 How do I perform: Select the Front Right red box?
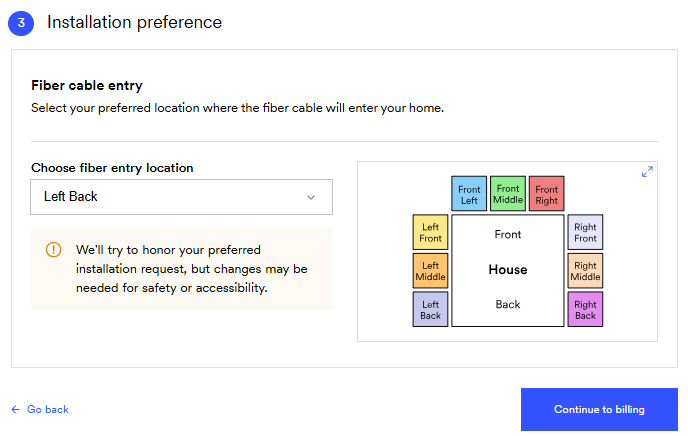[x=547, y=194]
